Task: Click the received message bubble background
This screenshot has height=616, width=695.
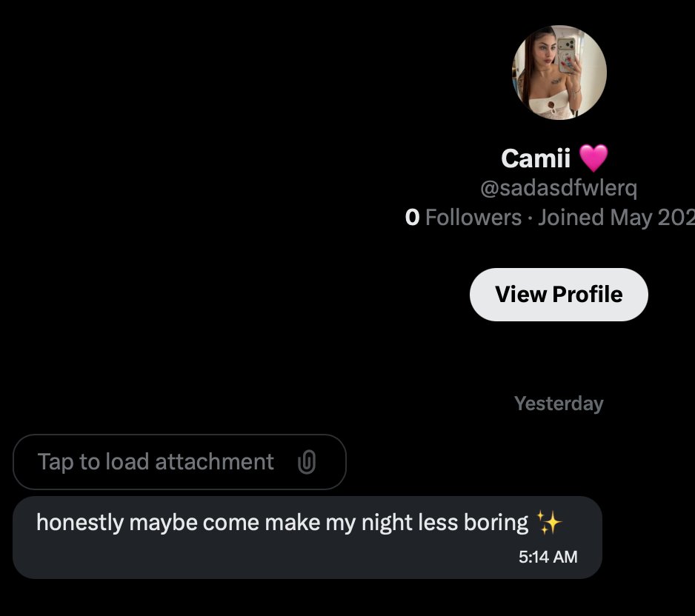Action: [307, 538]
